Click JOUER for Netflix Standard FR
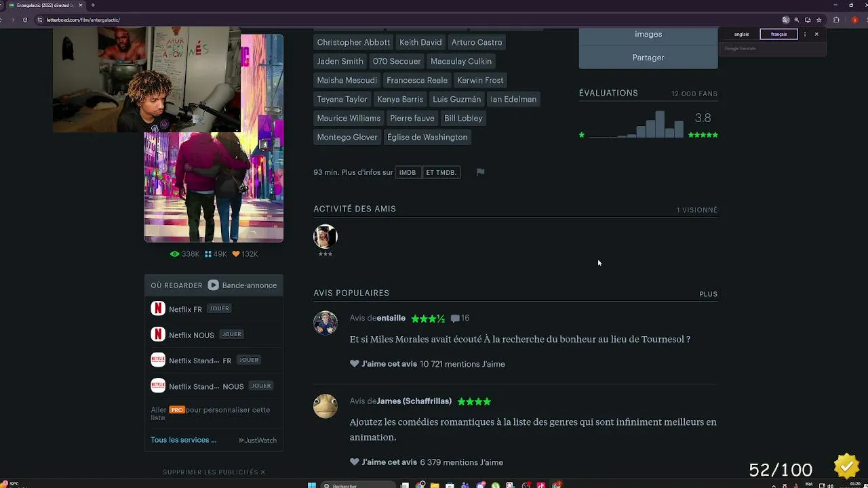868x488 pixels. click(249, 360)
